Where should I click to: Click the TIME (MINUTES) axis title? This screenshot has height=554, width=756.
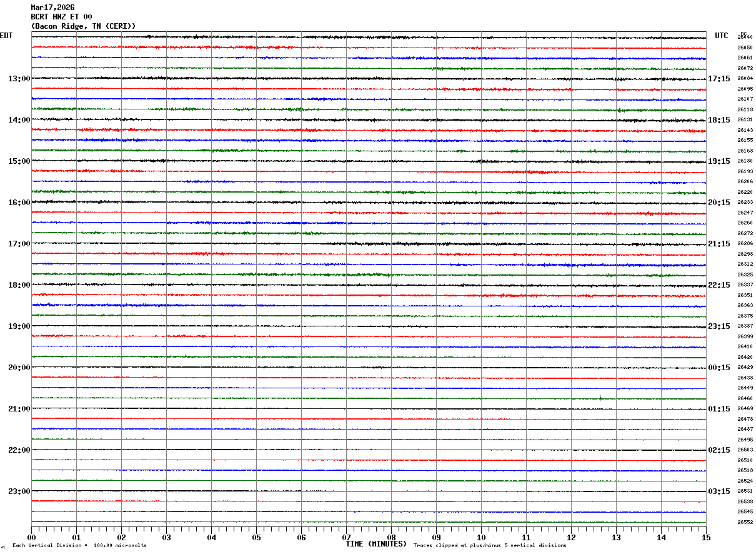(x=376, y=544)
